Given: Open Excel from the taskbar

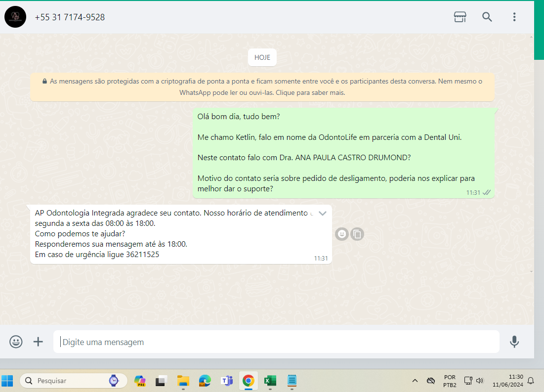Looking at the screenshot, I should coord(270,381).
